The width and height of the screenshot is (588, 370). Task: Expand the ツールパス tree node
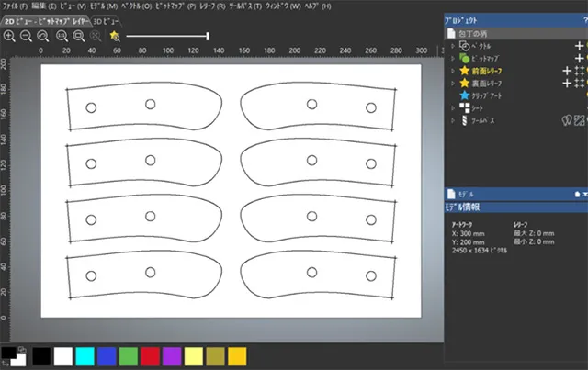point(452,119)
